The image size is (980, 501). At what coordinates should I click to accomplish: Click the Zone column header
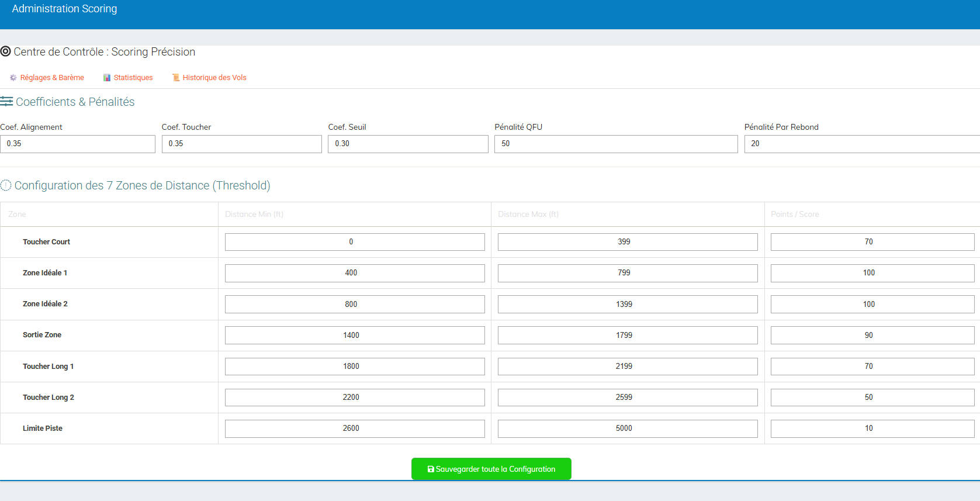17,215
